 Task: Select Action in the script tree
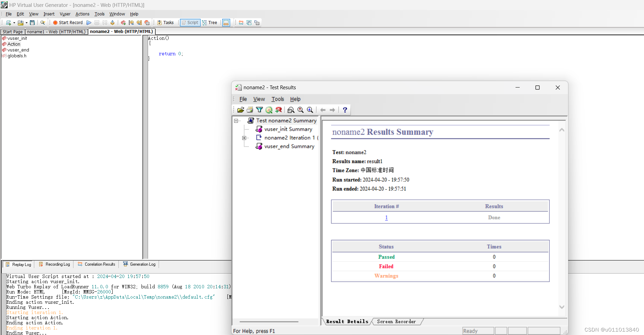pos(14,44)
